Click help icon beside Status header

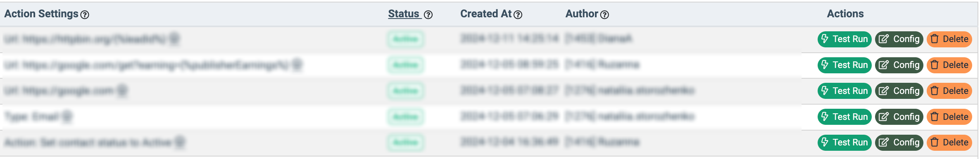[x=428, y=15]
